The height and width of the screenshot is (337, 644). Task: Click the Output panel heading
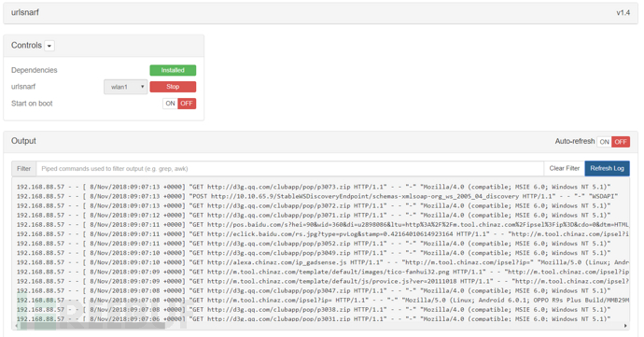click(x=23, y=141)
